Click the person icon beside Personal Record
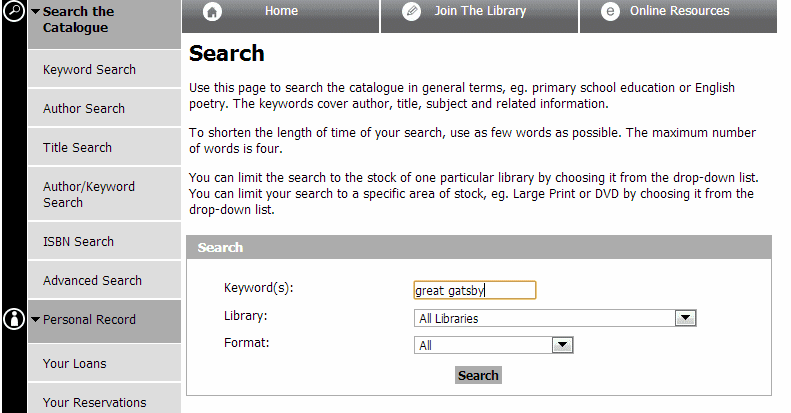Image resolution: width=791 pixels, height=413 pixels. (14, 319)
